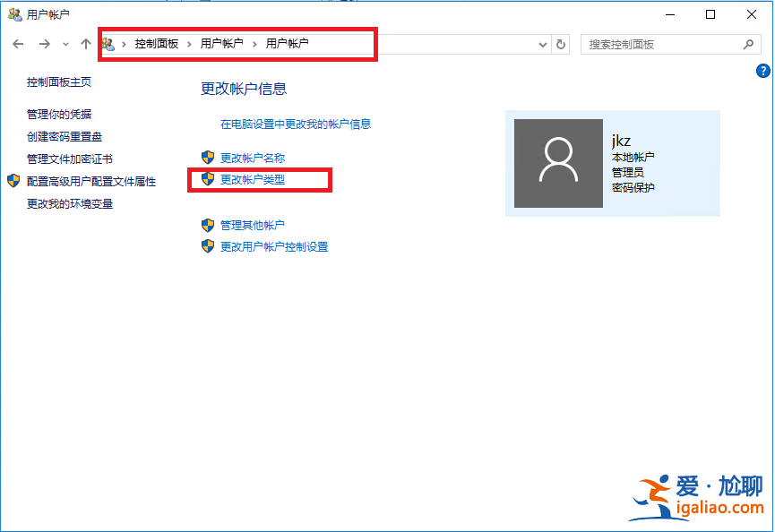775x532 pixels.
Task: Click the blue help question mark icon
Action: 762,71
